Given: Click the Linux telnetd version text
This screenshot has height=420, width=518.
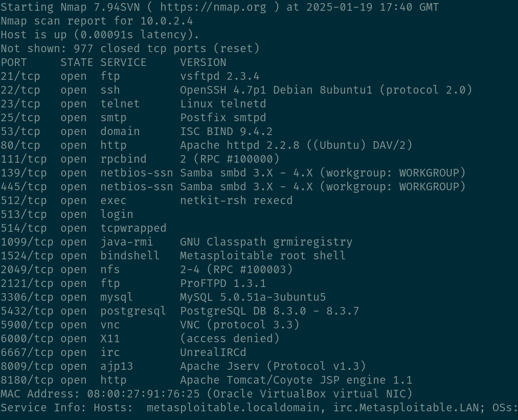Looking at the screenshot, I should [x=223, y=104].
